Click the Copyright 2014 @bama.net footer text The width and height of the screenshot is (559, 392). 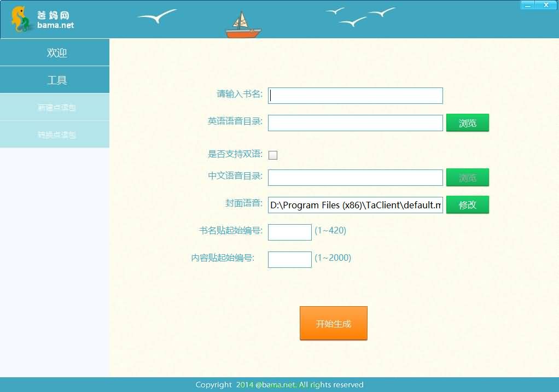(279, 384)
